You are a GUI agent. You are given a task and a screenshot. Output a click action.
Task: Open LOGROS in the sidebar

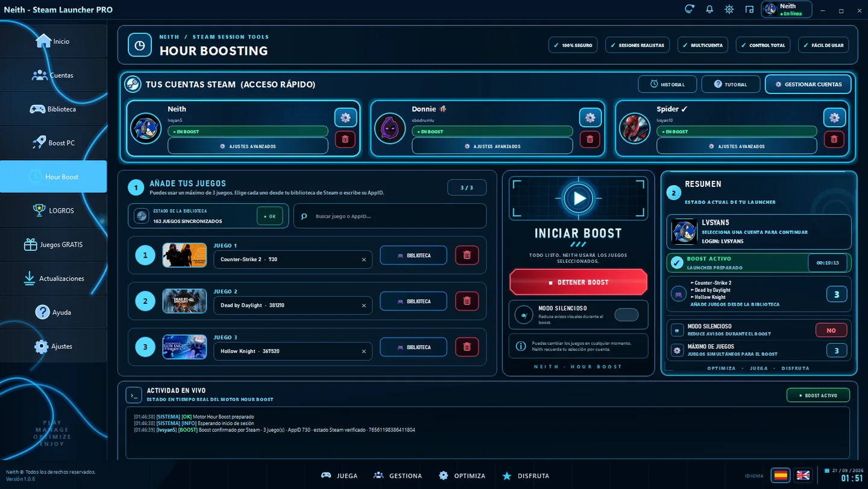click(x=53, y=210)
